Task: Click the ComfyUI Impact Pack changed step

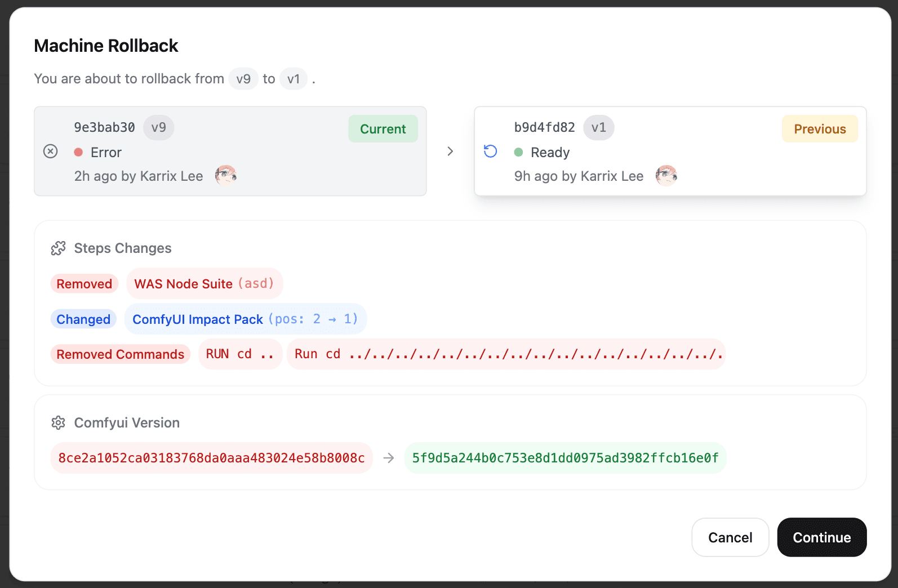Action: [245, 319]
